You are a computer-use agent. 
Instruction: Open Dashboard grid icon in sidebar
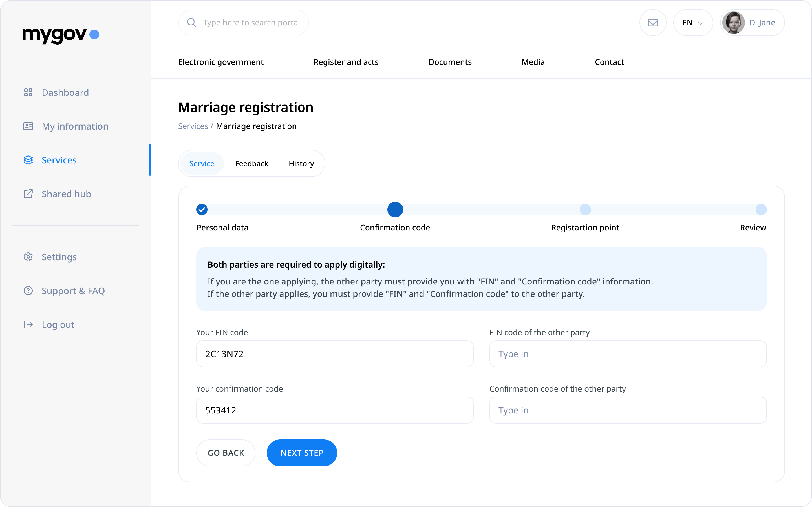(28, 93)
